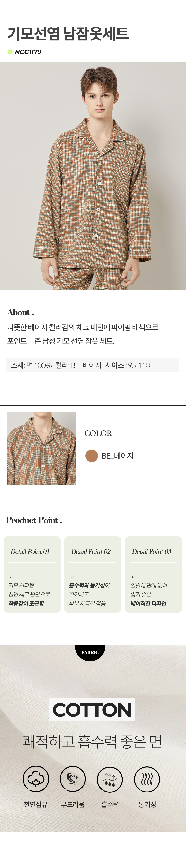186x868 pixels.
Task: Select the beige color swatch circle
Action: pyautogui.click(x=92, y=456)
